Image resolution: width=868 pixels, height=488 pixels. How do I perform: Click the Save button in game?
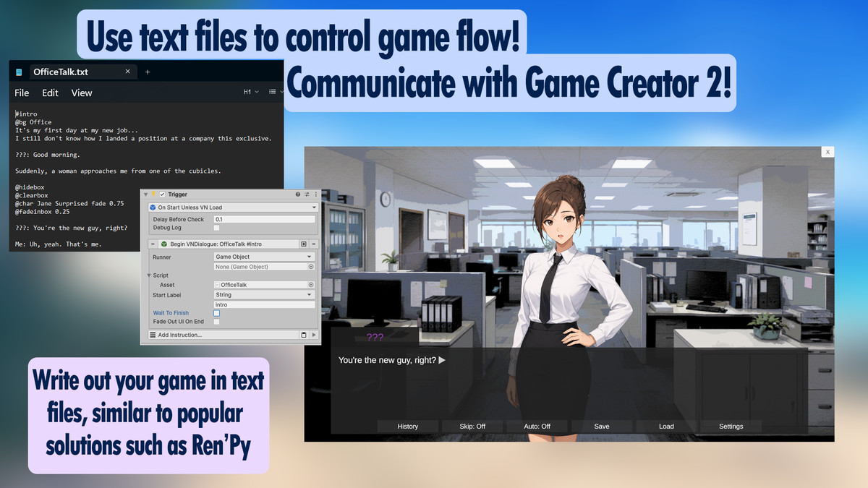point(602,426)
